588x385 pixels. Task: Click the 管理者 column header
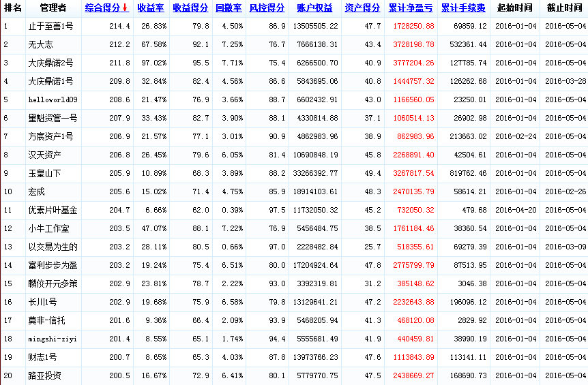point(53,8)
